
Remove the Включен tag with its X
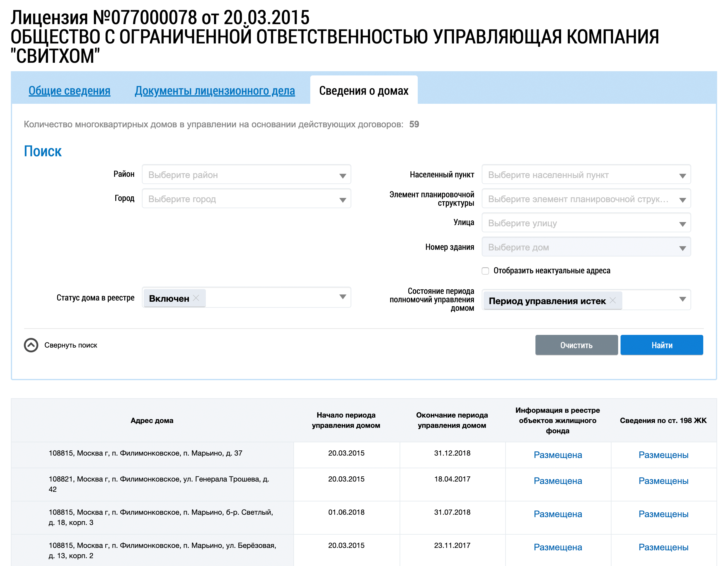(196, 298)
